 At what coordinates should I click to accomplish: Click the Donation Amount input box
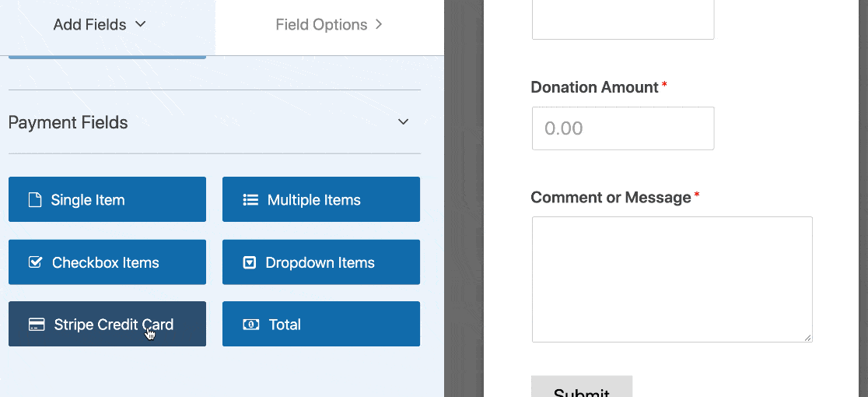[x=622, y=128]
